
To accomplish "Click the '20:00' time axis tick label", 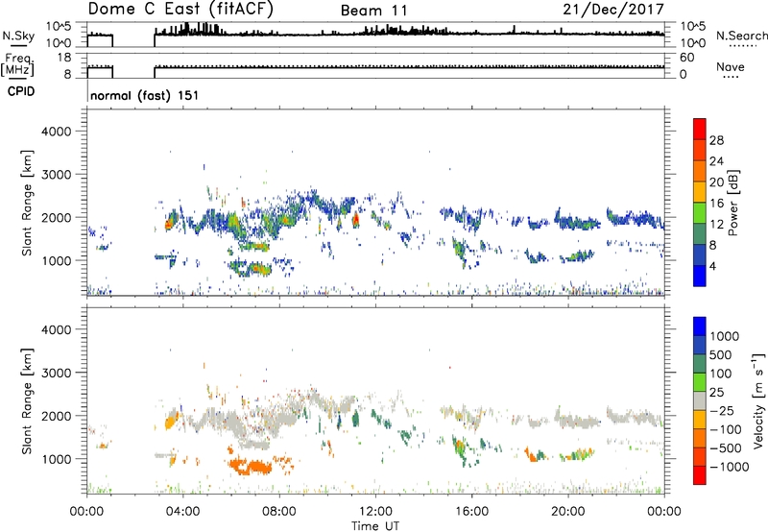I will pos(568,512).
